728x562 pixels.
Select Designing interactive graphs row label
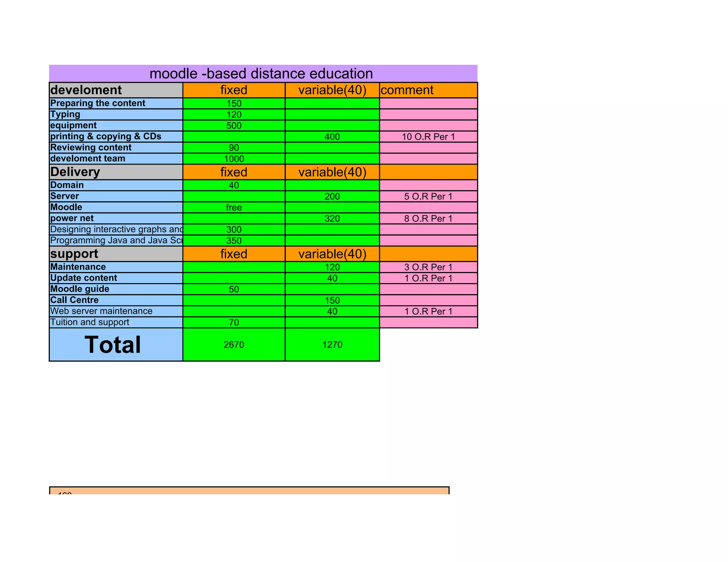116,229
